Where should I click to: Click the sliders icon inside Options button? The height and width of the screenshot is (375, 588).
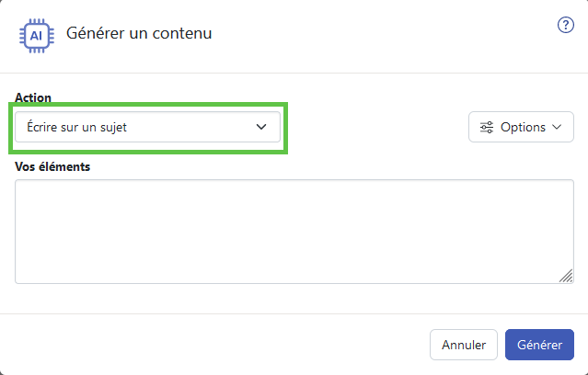(487, 128)
